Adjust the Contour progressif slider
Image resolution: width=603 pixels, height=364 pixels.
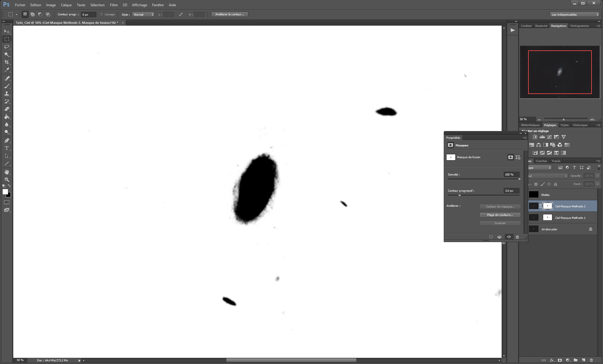[459, 195]
